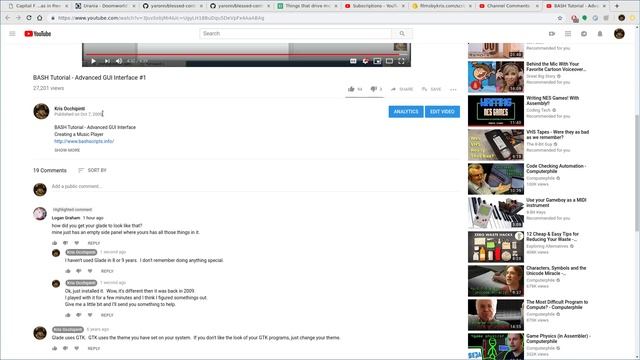This screenshot has width=640, height=360.
Task: Skip to the next video
Action: (x=107, y=61)
